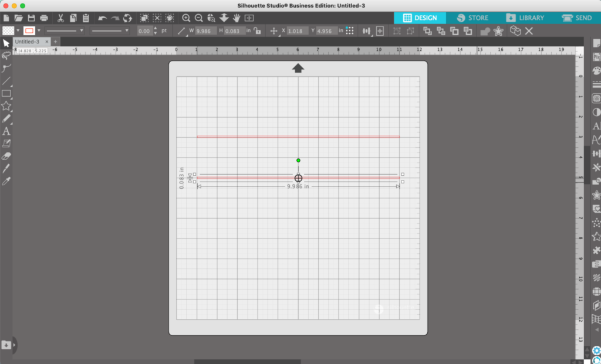Select the text tool

(6, 131)
